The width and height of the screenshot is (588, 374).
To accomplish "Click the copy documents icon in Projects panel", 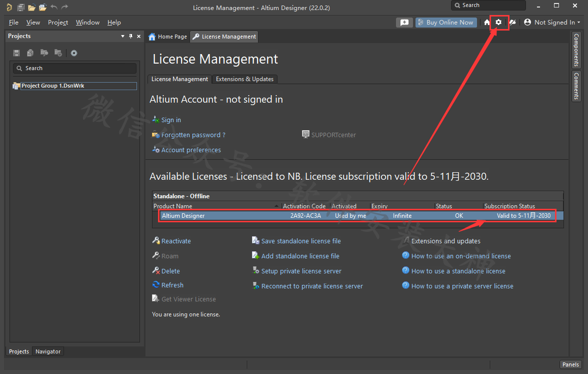I will point(30,53).
